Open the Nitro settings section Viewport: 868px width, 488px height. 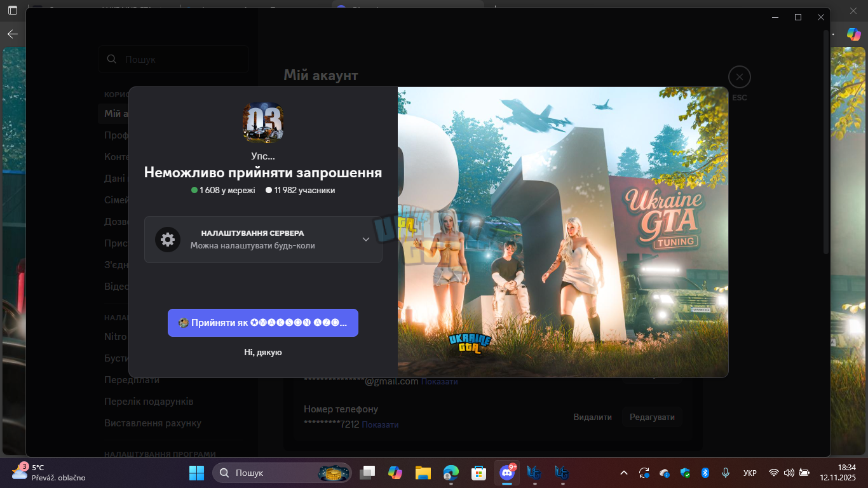click(116, 337)
